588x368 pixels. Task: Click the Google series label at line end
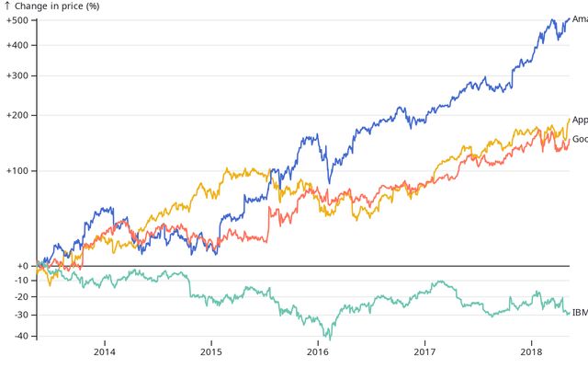580,139
